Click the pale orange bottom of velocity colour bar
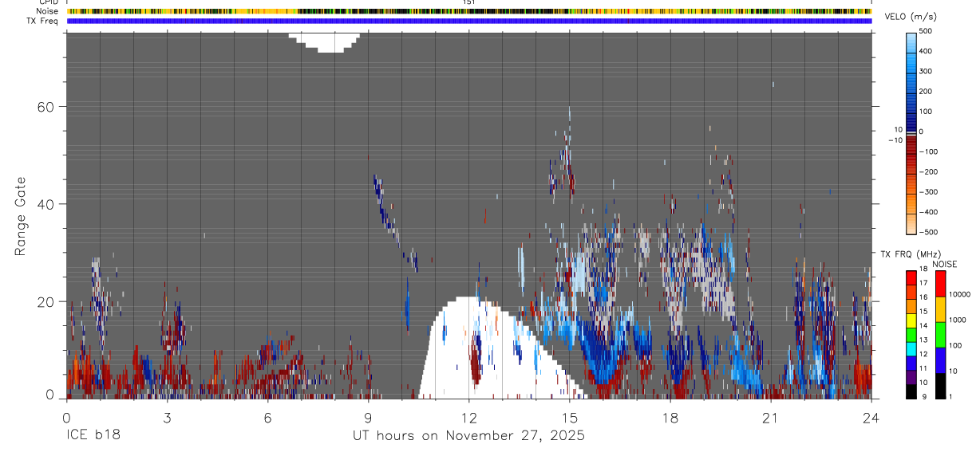Viewport: 980px width, 452px height. (x=911, y=223)
